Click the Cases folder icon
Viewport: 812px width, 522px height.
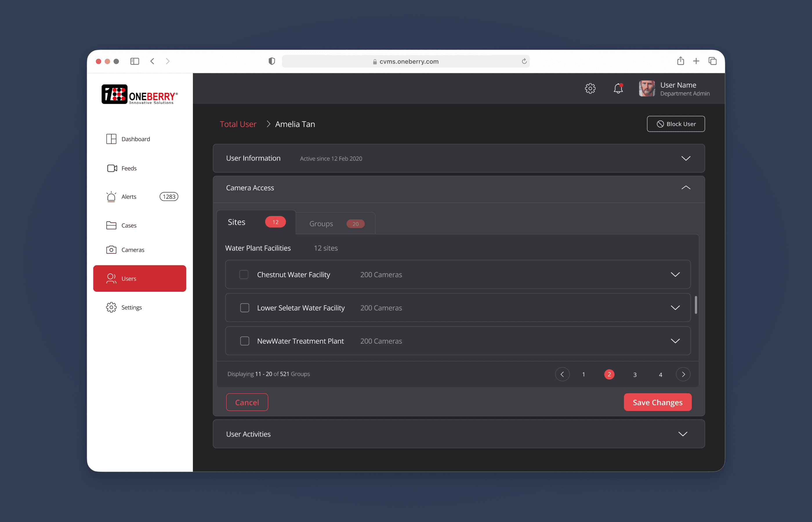coord(111,225)
